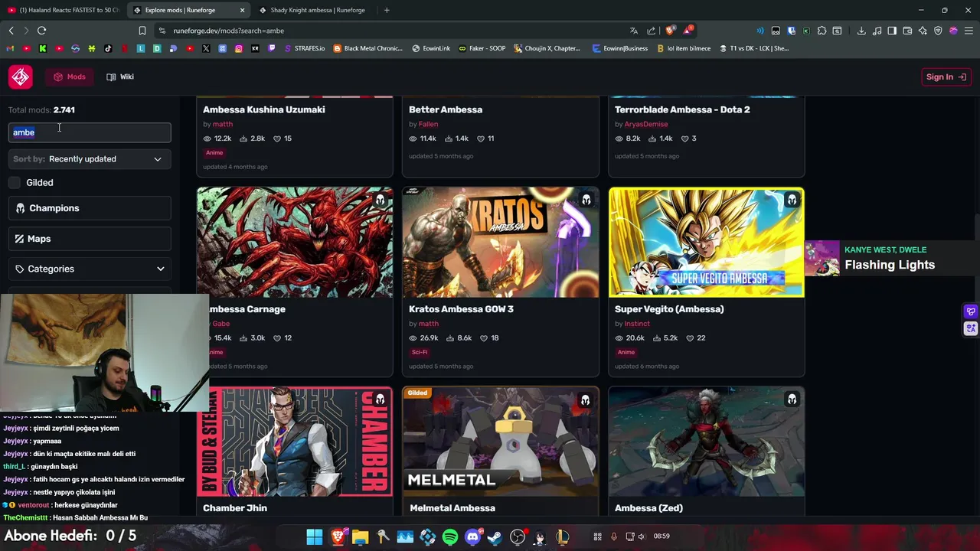The height and width of the screenshot is (551, 980).
Task: Click the helmet icon on Ambessa (Zed) thumbnail
Action: (x=792, y=399)
